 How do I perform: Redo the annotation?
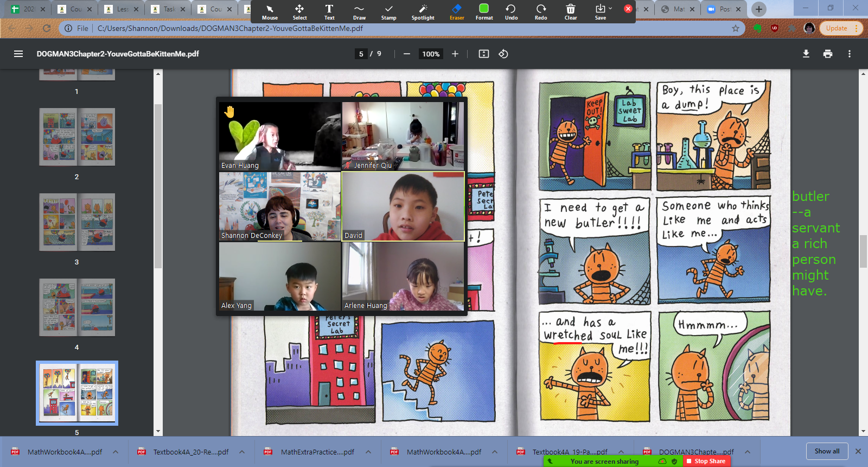click(541, 12)
